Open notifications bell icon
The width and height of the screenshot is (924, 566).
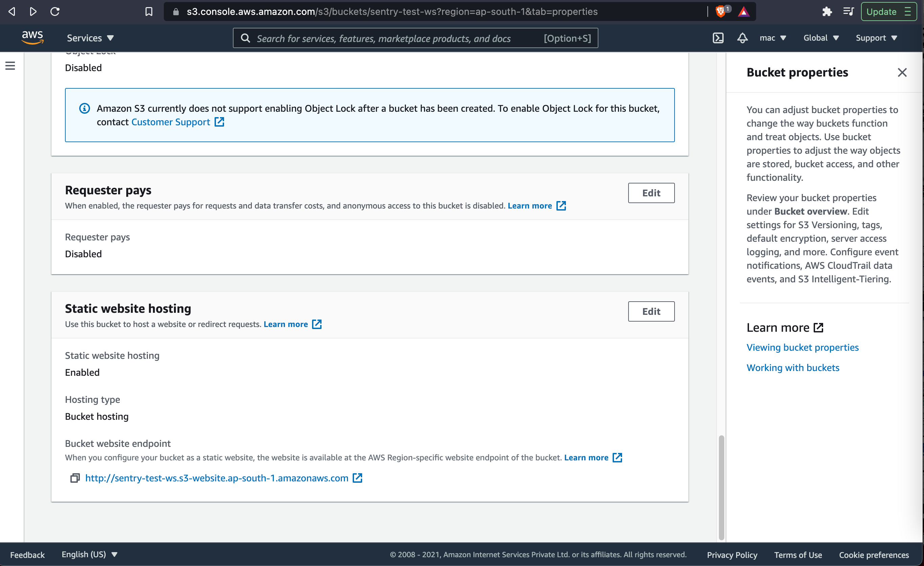[x=742, y=38]
